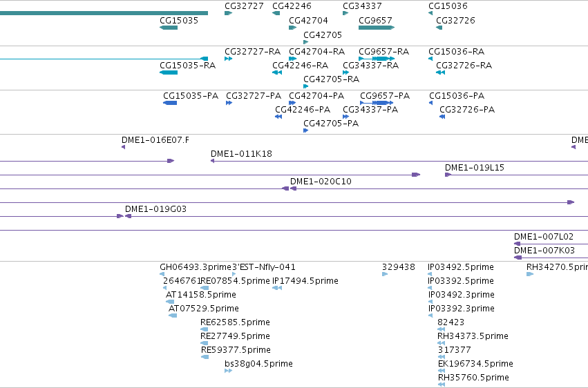Select the CG9657-RA transcript glyph
588x388 pixels.
[x=377, y=59]
